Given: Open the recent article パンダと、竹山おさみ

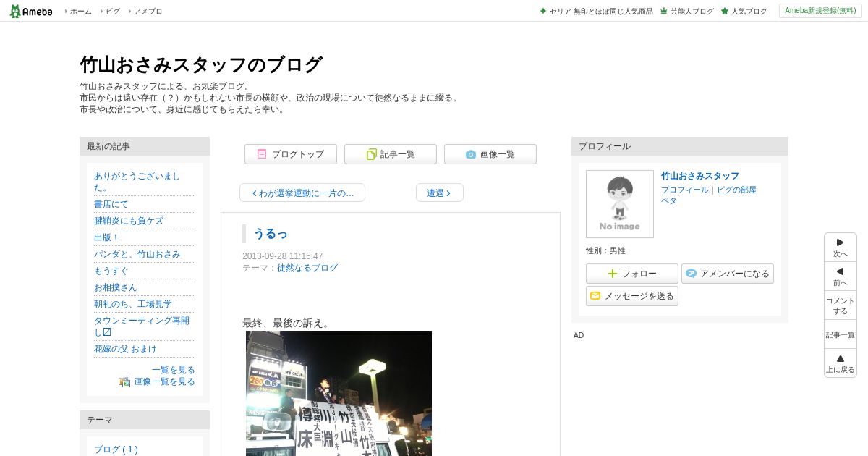Looking at the screenshot, I should [x=137, y=254].
